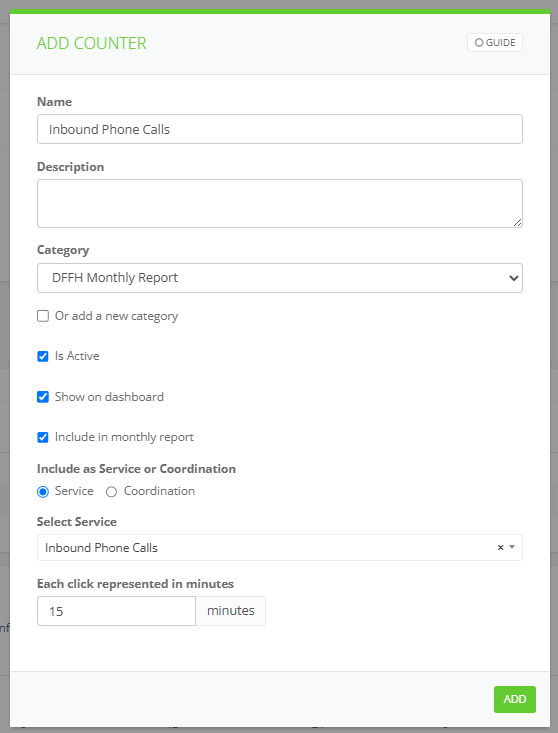This screenshot has height=733, width=558.
Task: Focus the minutes-per-click field showing 15
Action: [x=116, y=611]
